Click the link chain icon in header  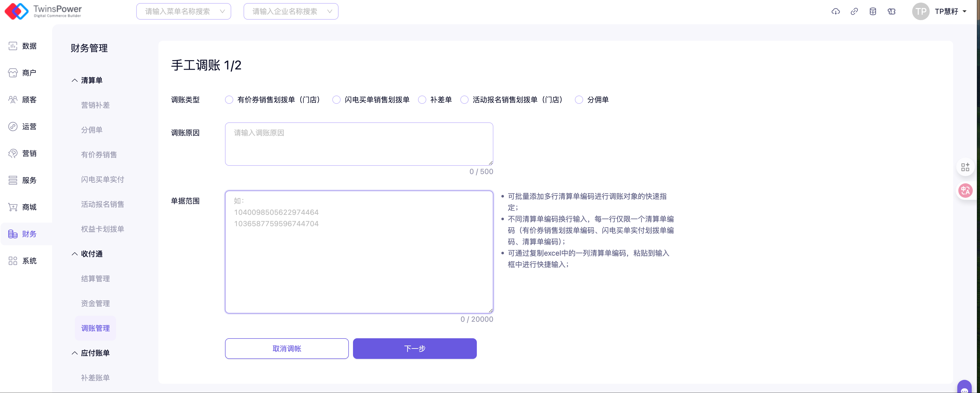(854, 11)
